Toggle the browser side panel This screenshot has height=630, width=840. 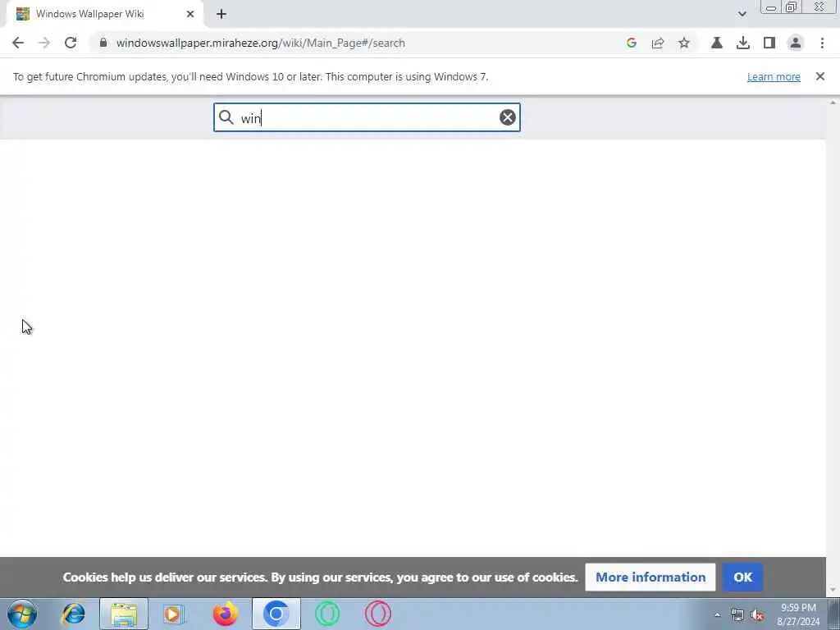tap(769, 43)
